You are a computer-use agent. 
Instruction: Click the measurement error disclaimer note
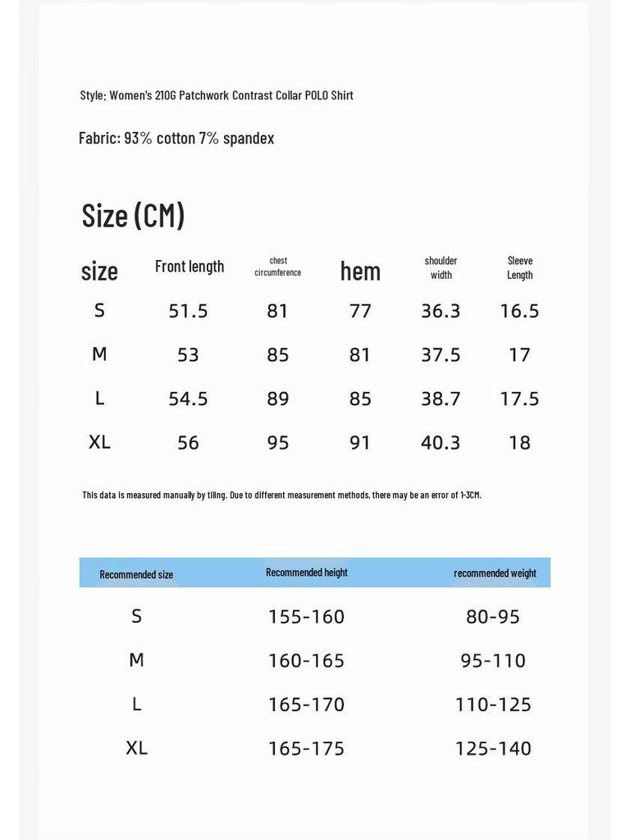pos(282,495)
